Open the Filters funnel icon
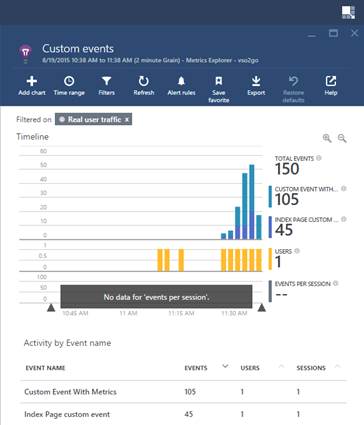Screen dimensions: 364x425 click(x=106, y=81)
